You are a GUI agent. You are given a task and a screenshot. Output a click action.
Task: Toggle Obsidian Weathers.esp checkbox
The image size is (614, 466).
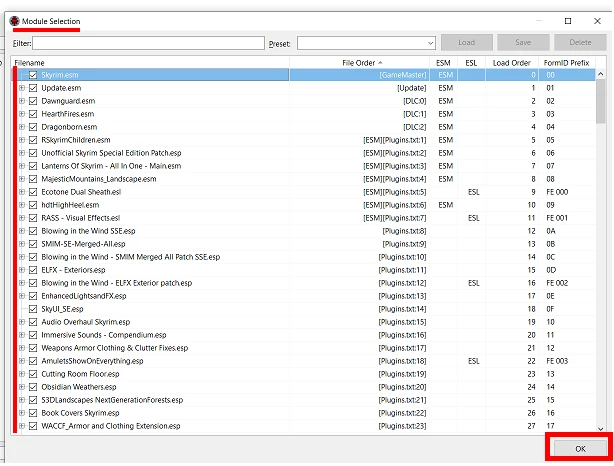[x=33, y=387]
